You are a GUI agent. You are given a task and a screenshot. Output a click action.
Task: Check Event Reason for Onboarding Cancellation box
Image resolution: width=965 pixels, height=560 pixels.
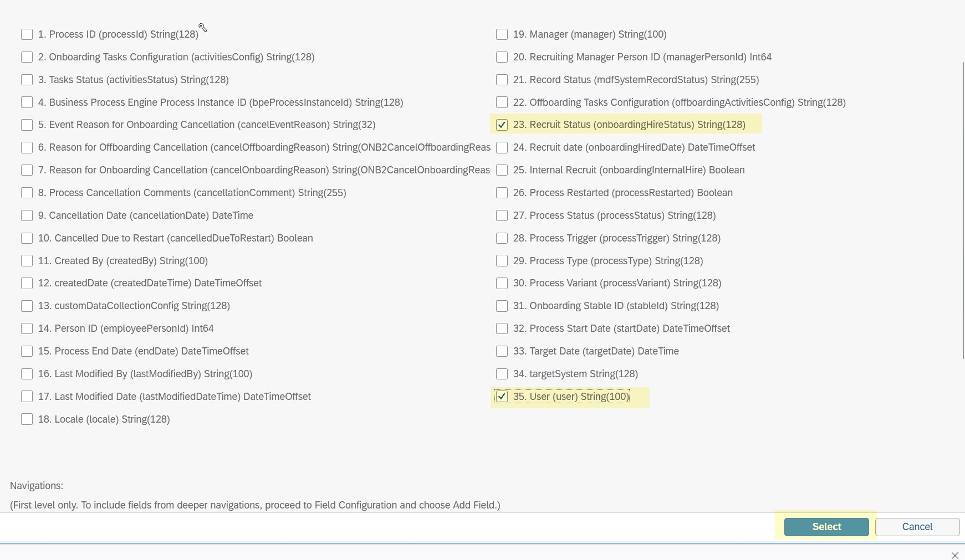27,125
